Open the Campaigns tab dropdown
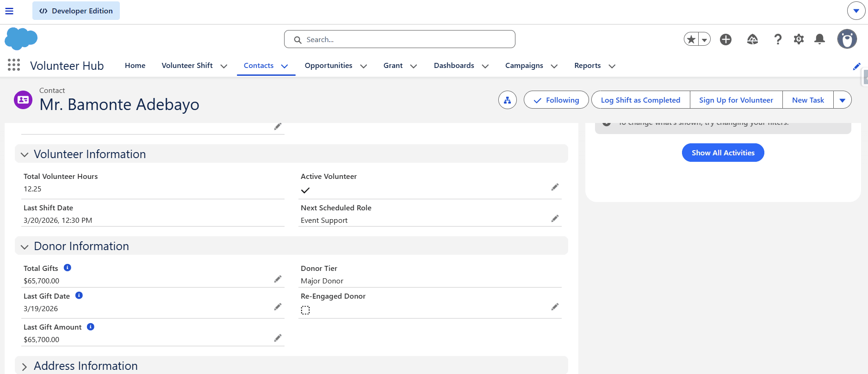Screen dimensions: 868x374 point(554,66)
